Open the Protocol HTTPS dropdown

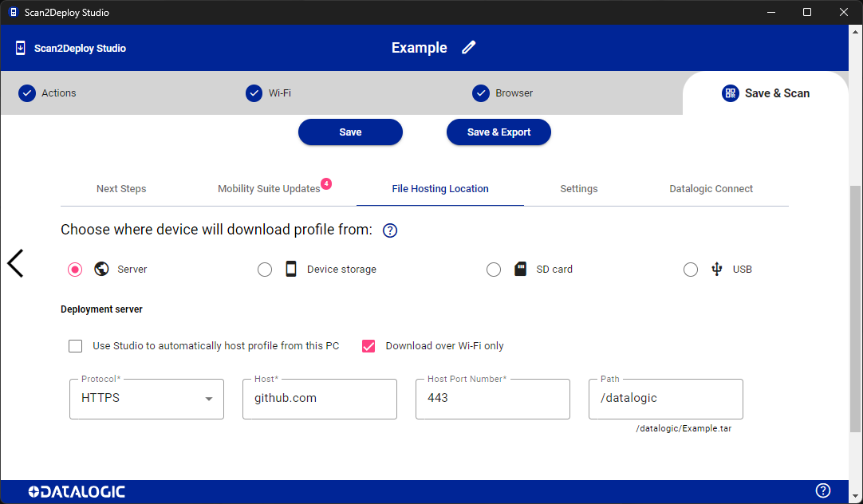pos(147,399)
